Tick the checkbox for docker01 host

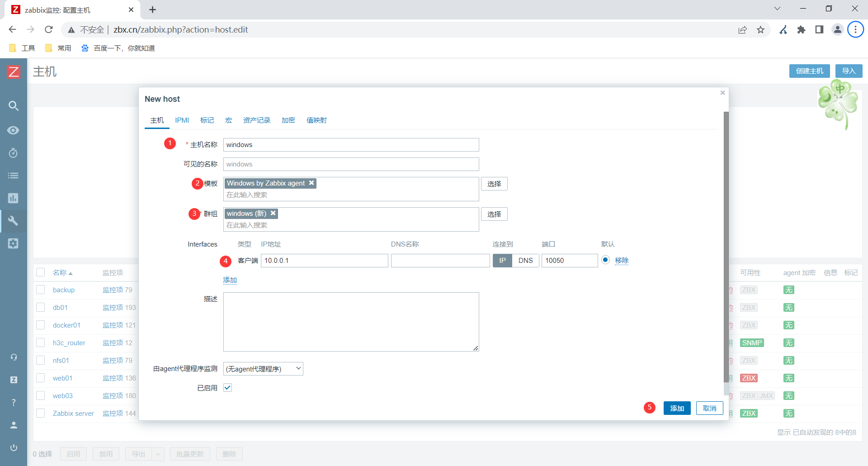41,325
